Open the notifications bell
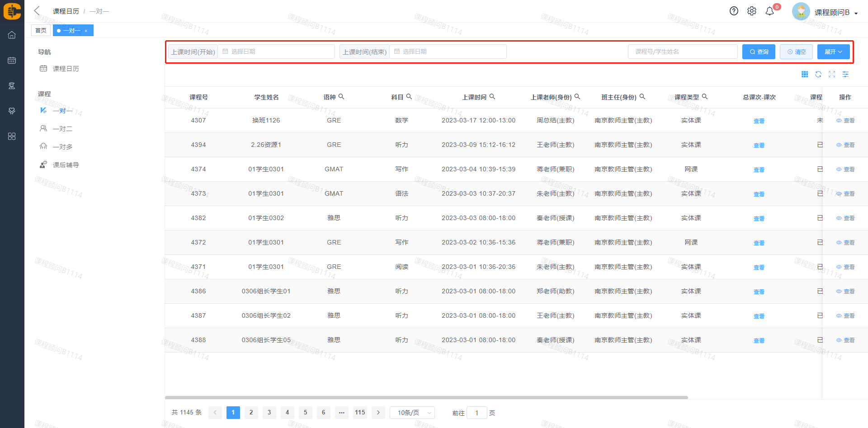Viewport: 868px width, 428px height. pos(769,11)
